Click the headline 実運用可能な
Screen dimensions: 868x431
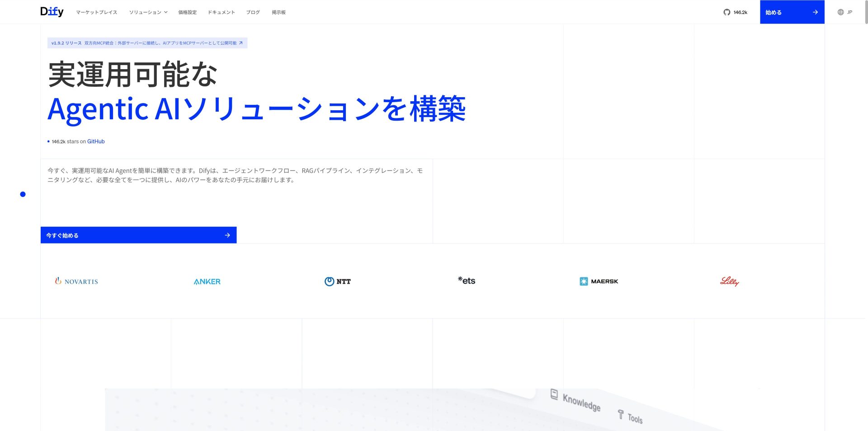[x=133, y=75]
